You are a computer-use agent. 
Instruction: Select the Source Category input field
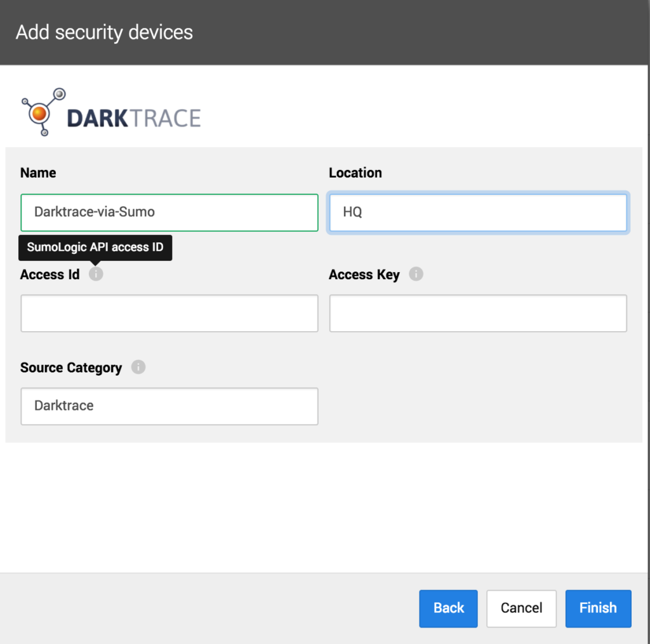tap(169, 406)
